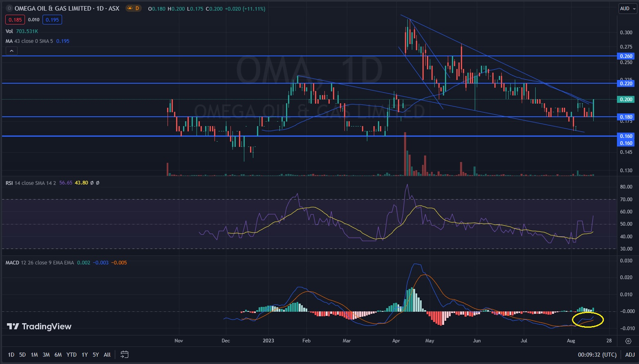This screenshot has height=364, width=639.
Task: Select the MA 43 close indicator legend
Action: coord(29,41)
